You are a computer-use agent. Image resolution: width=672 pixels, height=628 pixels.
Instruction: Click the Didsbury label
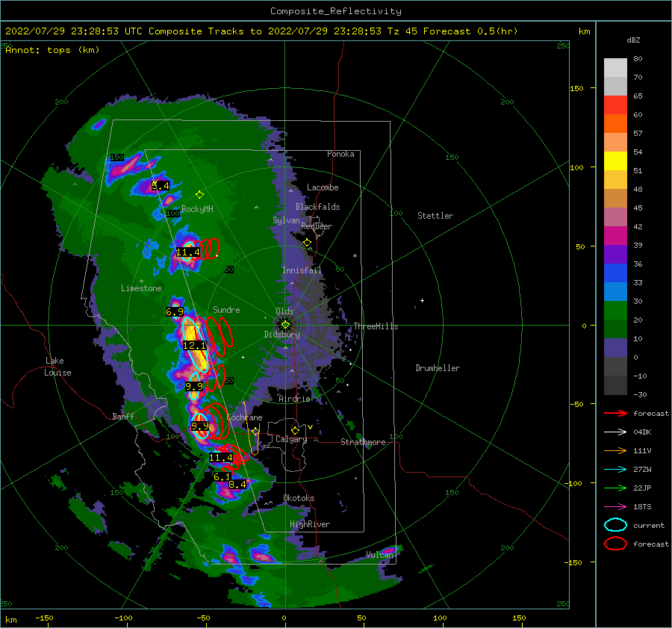pos(282,335)
